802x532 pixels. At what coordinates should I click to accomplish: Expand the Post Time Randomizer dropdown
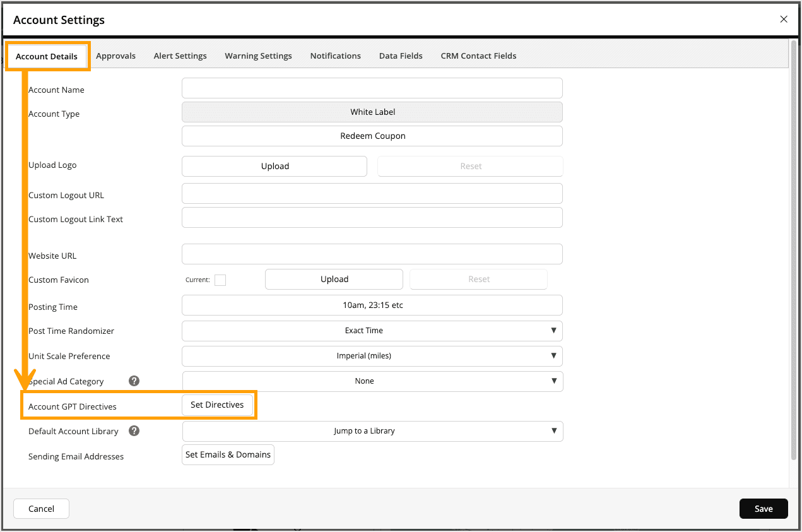coord(372,331)
